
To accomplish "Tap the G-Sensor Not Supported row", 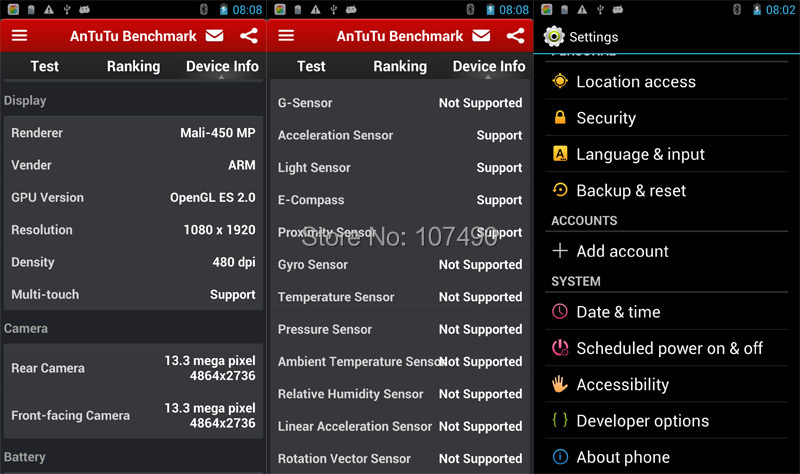I will 400,103.
